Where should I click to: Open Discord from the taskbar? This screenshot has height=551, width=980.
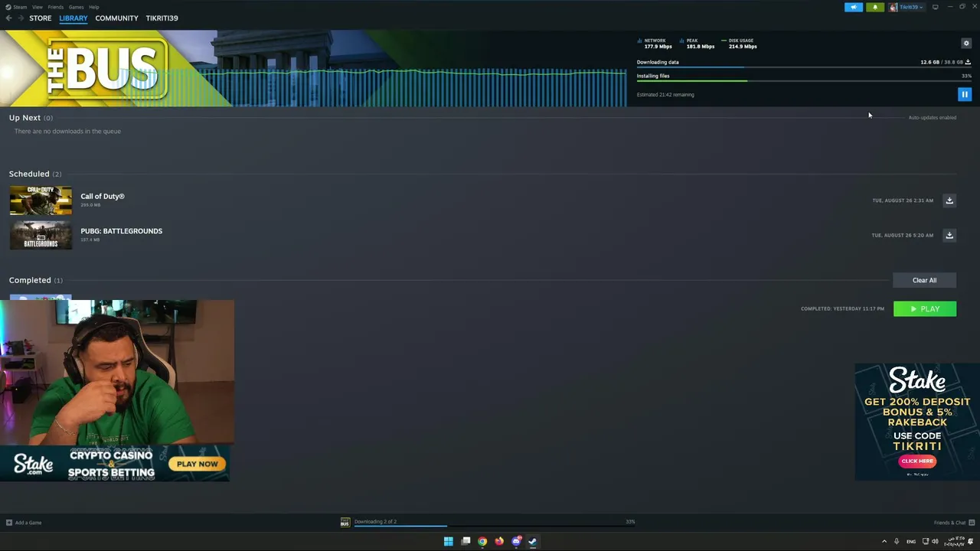point(516,541)
